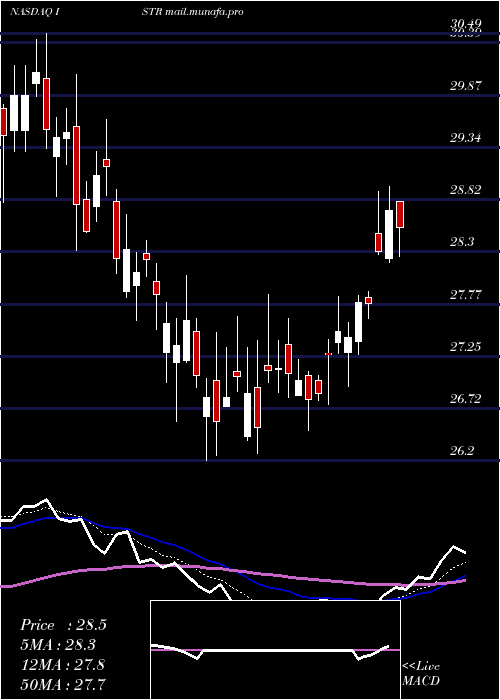
Task: Click inside the MACD inset chart
Action: (x=275, y=650)
